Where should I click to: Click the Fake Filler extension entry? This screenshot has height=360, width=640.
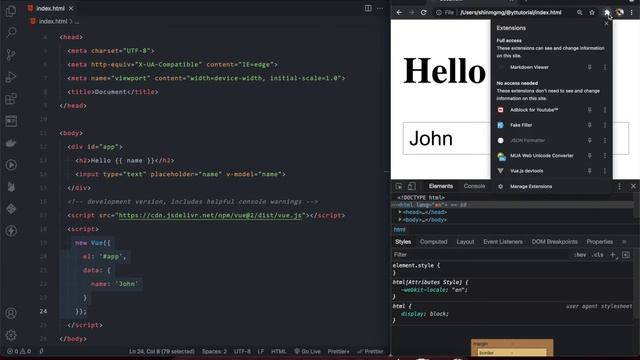(521, 125)
